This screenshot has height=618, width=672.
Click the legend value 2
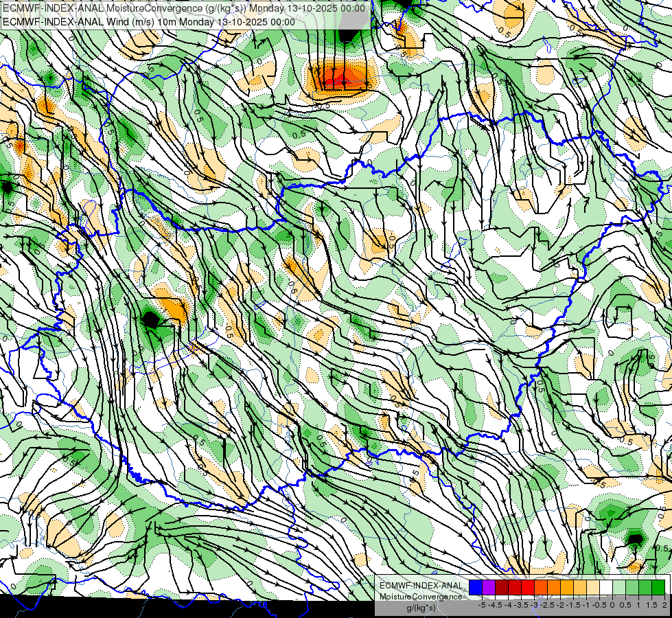(664, 605)
